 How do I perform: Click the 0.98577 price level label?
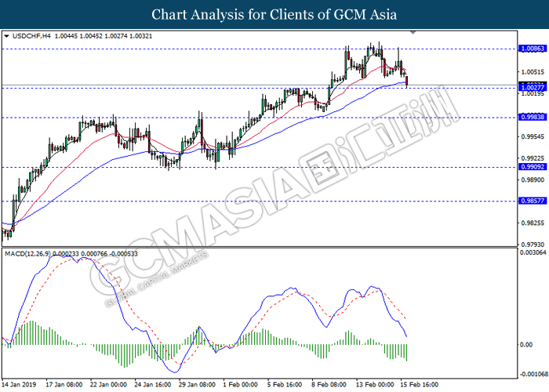click(533, 201)
